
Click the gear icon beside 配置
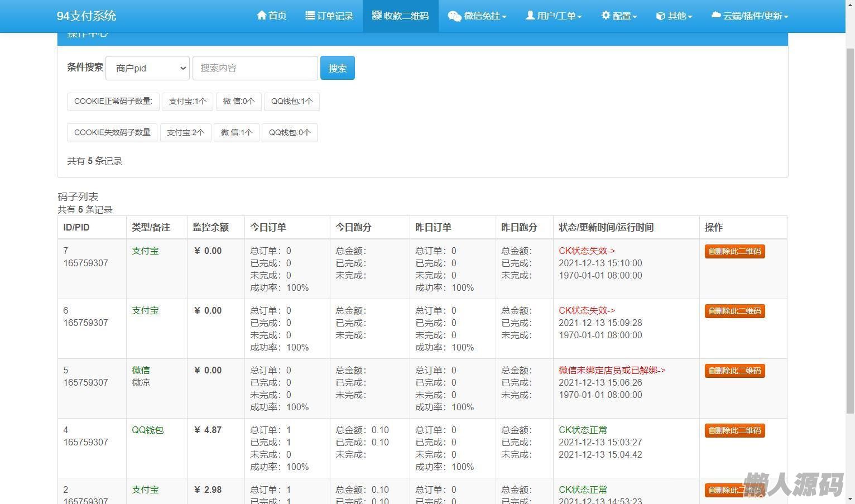[606, 16]
